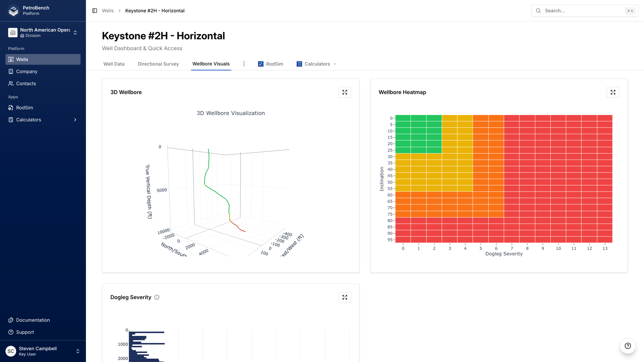644x362 pixels.
Task: Click the Wells breadcrumb link
Action: point(108,10)
